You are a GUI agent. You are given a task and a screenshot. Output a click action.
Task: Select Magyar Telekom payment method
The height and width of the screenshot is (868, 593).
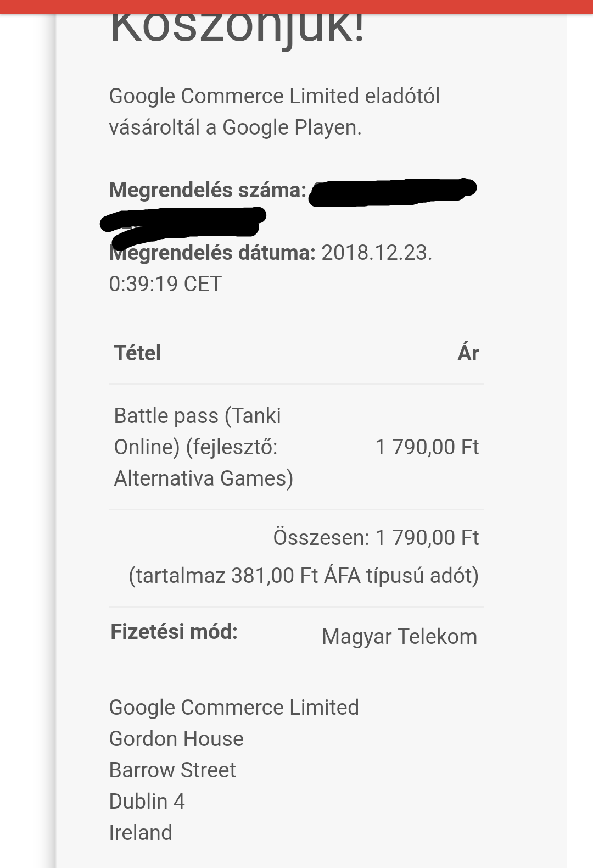click(399, 637)
